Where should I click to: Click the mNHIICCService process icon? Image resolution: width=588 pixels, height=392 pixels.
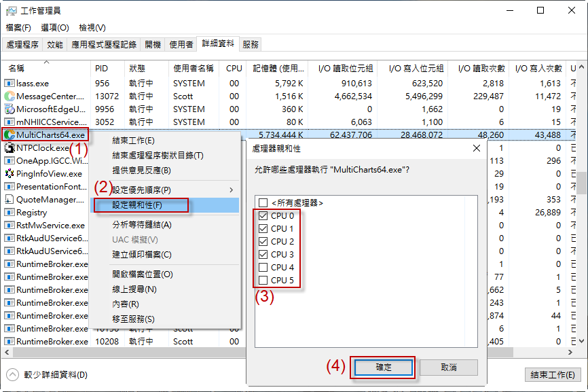coord(10,122)
